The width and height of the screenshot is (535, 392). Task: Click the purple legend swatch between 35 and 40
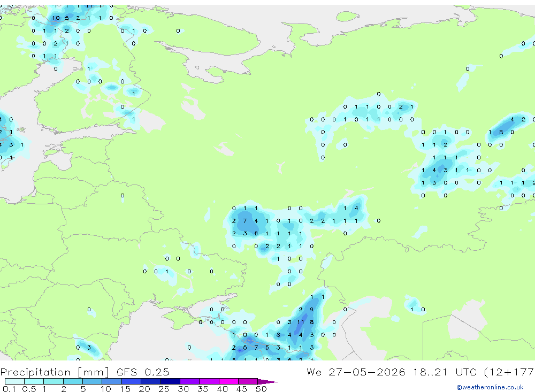(x=209, y=381)
